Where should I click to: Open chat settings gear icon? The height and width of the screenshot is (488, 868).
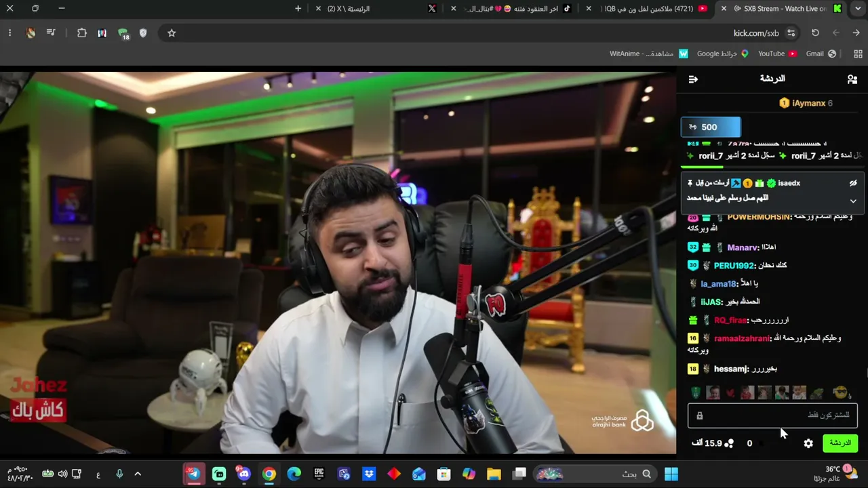tap(808, 443)
